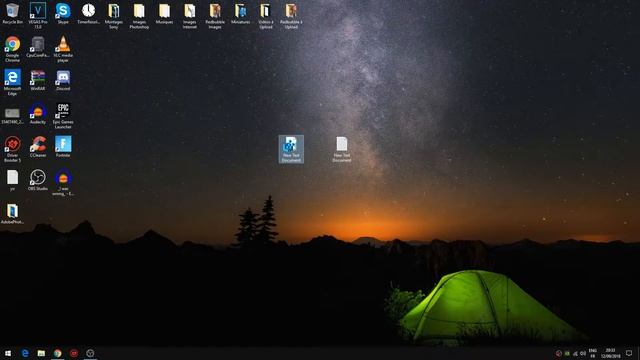Select the AdobePhot... folder icon
The height and width of the screenshot is (360, 640).
(x=12, y=213)
